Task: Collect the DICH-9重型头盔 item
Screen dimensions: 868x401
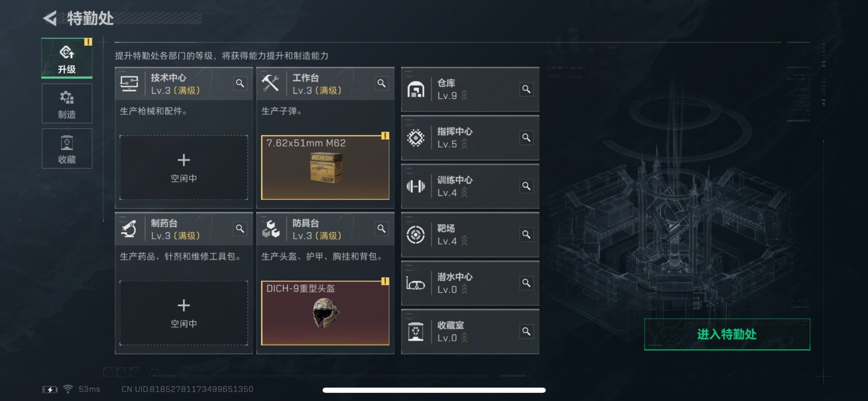Action: coord(325,313)
